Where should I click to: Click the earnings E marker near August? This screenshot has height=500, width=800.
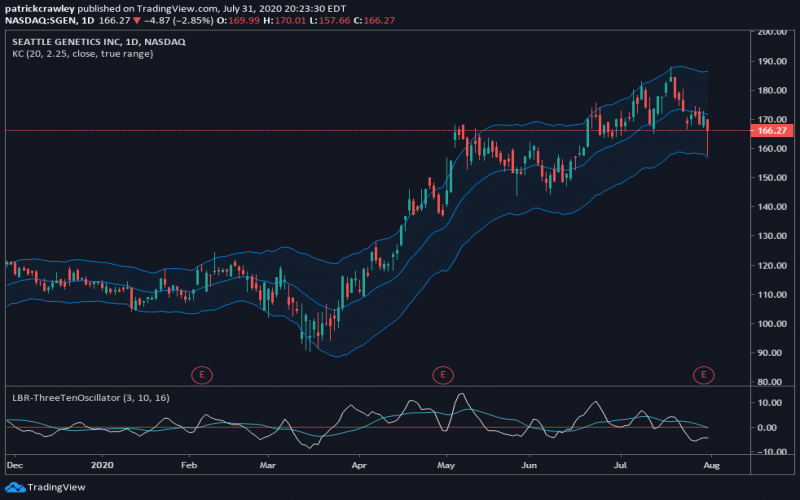(x=704, y=375)
